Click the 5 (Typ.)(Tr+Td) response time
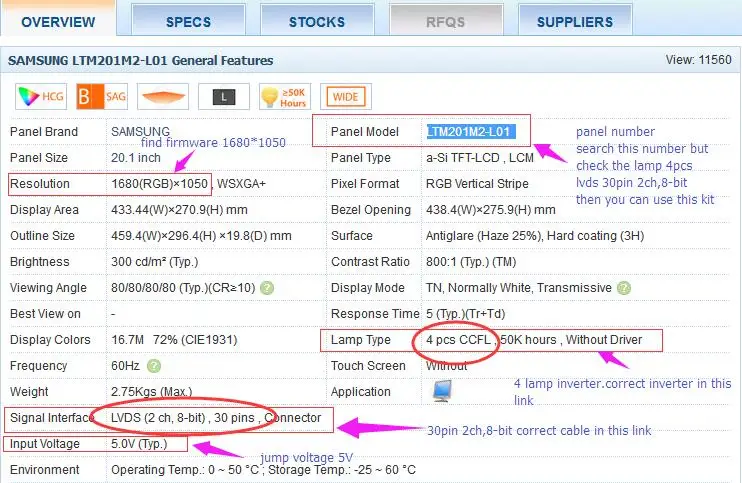 click(466, 314)
